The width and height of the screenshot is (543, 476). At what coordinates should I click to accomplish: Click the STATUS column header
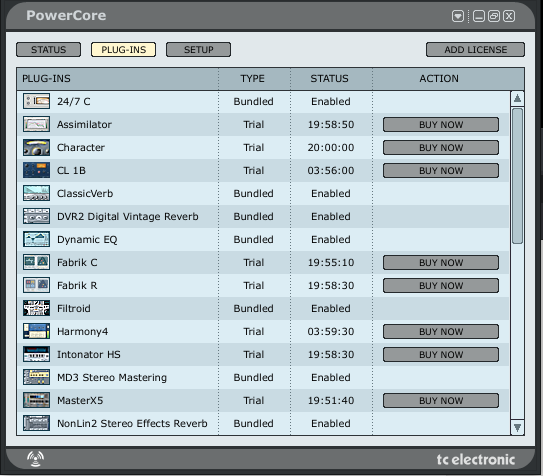click(331, 79)
